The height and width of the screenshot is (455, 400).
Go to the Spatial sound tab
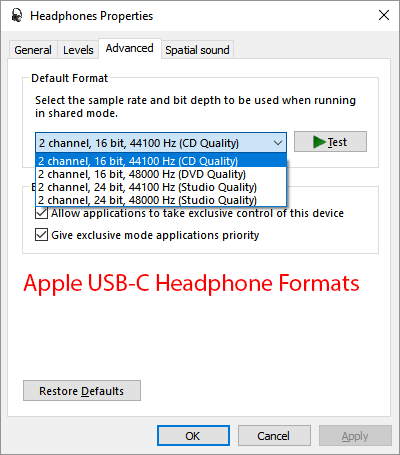197,50
